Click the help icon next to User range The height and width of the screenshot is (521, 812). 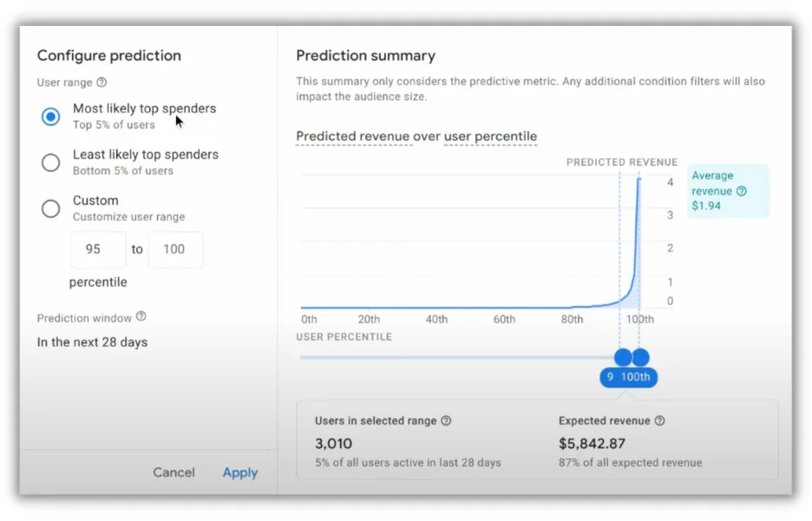[101, 83]
